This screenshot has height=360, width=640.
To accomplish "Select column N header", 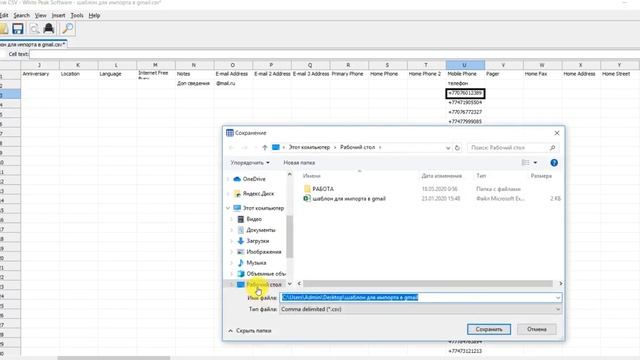I will point(194,65).
